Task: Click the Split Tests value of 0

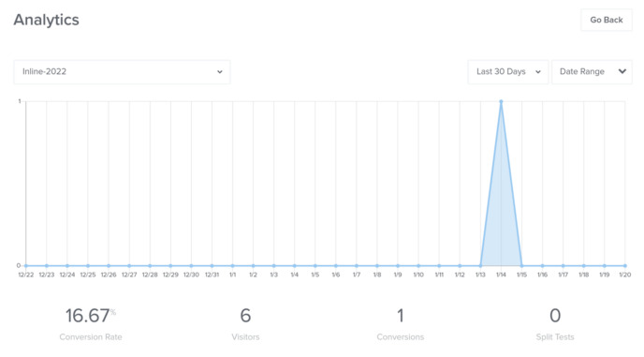Action: coord(555,316)
